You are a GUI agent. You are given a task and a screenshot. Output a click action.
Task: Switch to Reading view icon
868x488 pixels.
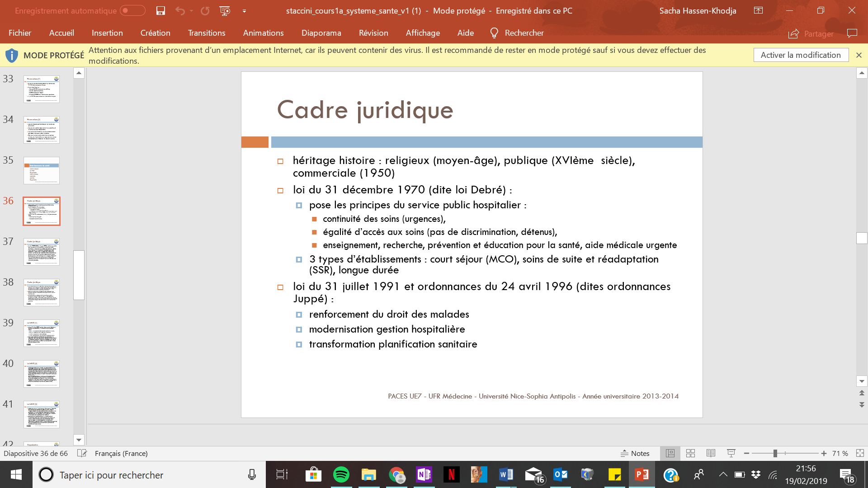(x=711, y=453)
